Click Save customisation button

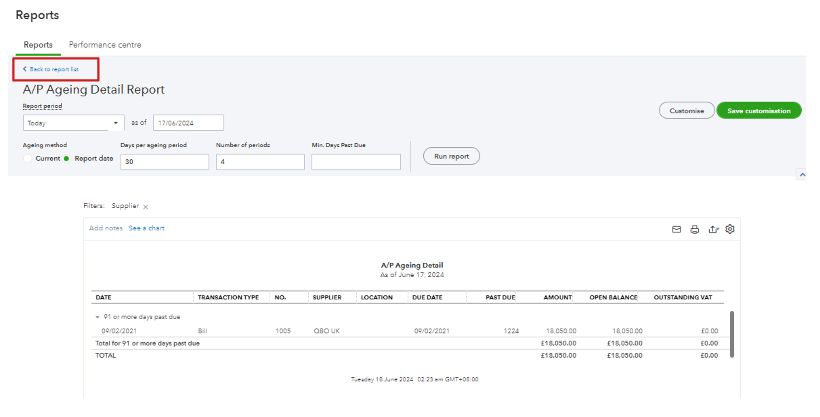(x=759, y=111)
